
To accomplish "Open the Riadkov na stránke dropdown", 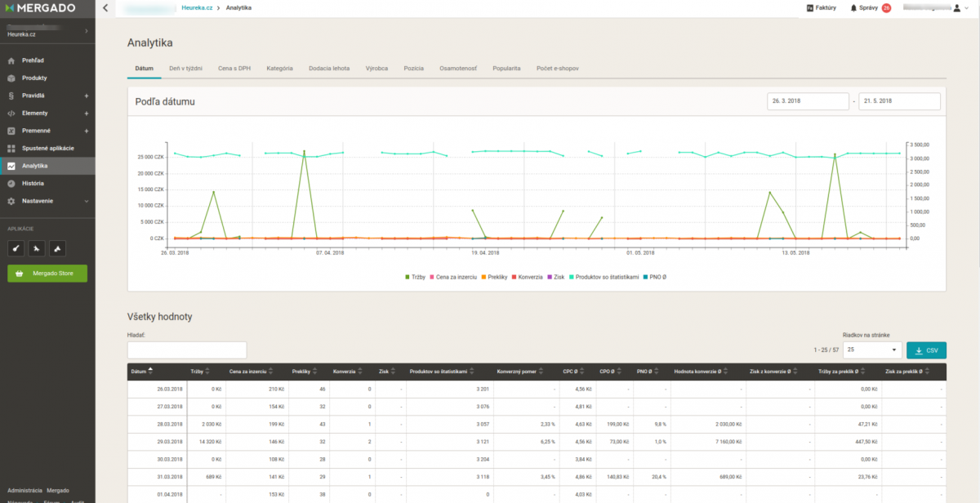I will [873, 350].
